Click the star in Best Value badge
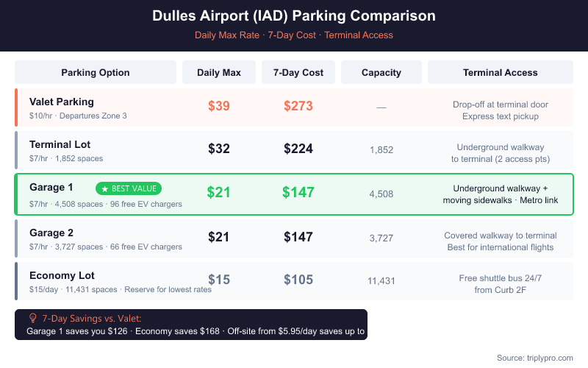 (105, 189)
